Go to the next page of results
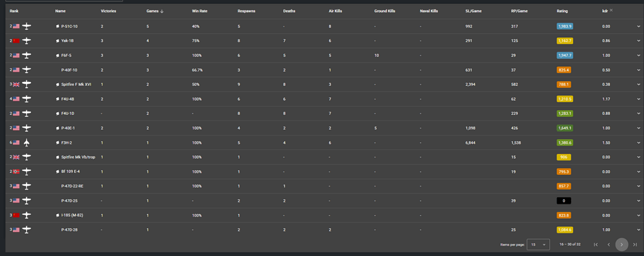 (622, 244)
